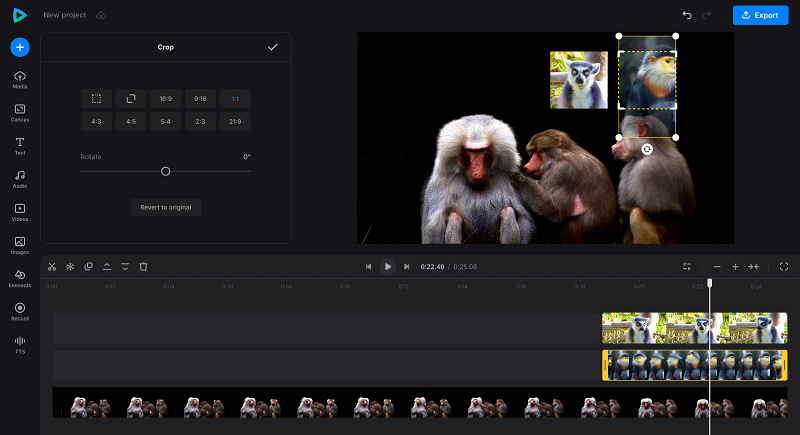800x435 pixels.
Task: Click the New project title
Action: click(x=65, y=15)
